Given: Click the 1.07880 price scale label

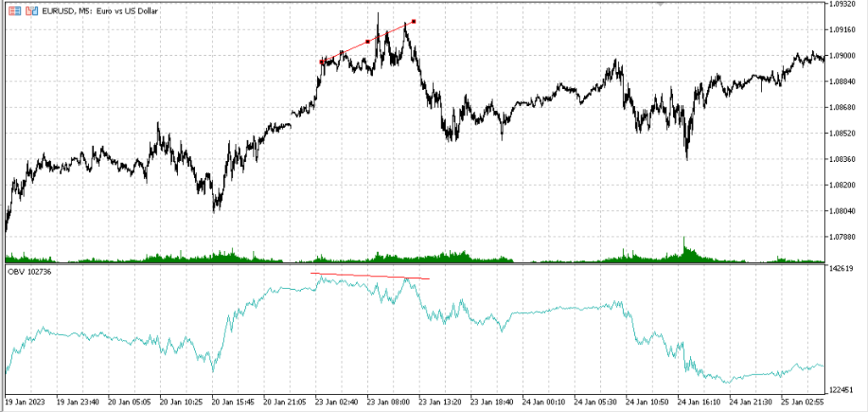Looking at the screenshot, I should point(842,237).
